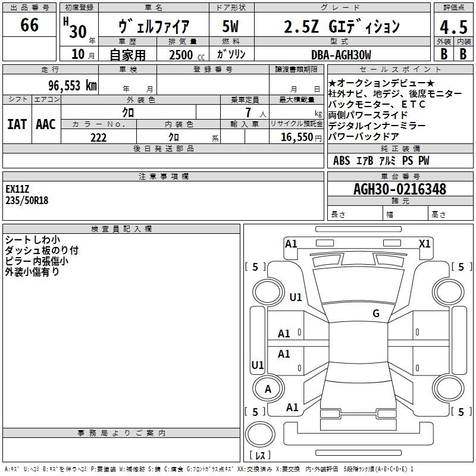Click lot number 66
476x476 pixels.
pyautogui.click(x=29, y=26)
